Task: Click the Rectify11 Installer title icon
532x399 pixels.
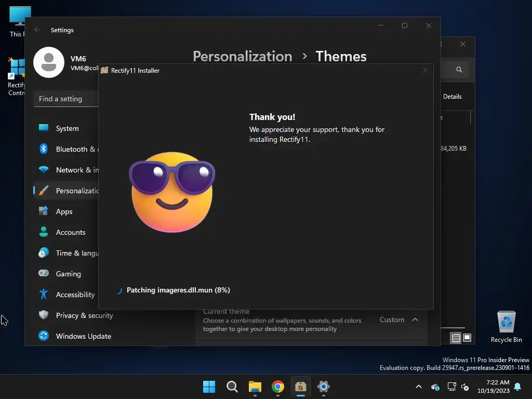Action: [104, 70]
